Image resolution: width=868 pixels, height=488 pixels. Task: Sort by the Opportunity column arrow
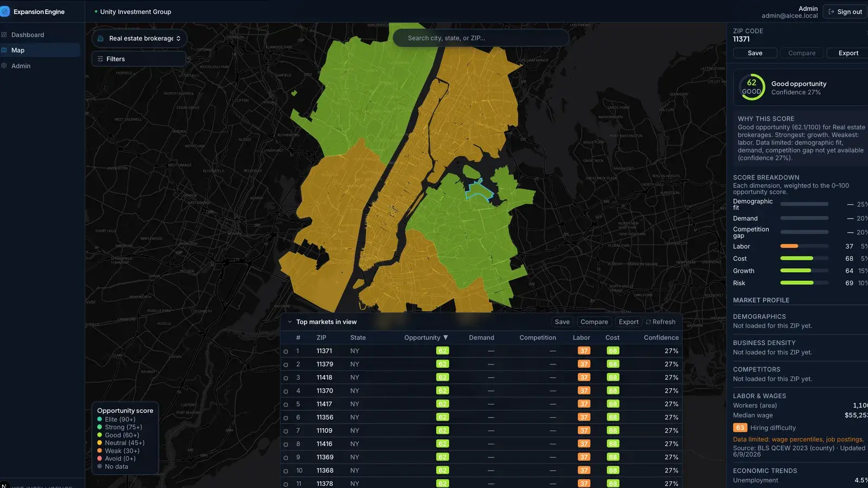click(x=445, y=337)
